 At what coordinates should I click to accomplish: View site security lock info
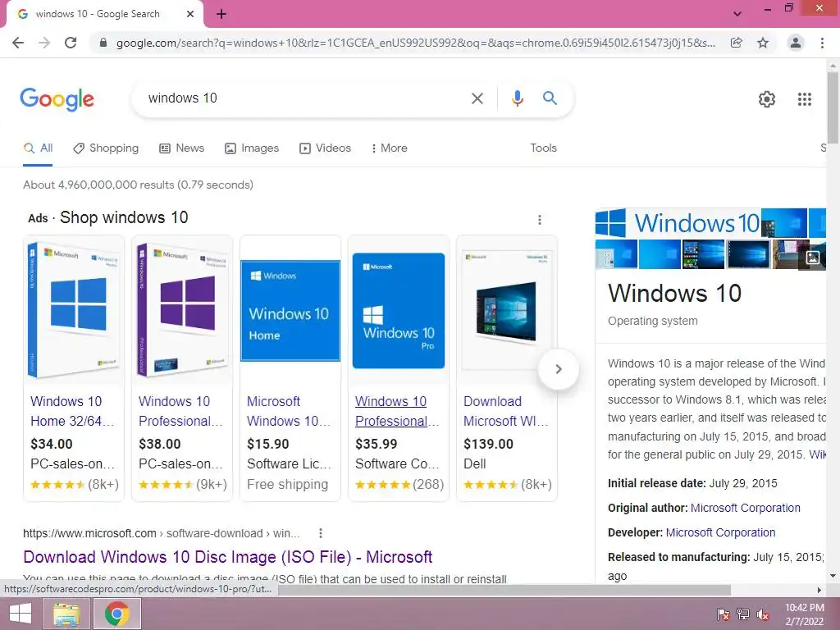[x=103, y=43]
